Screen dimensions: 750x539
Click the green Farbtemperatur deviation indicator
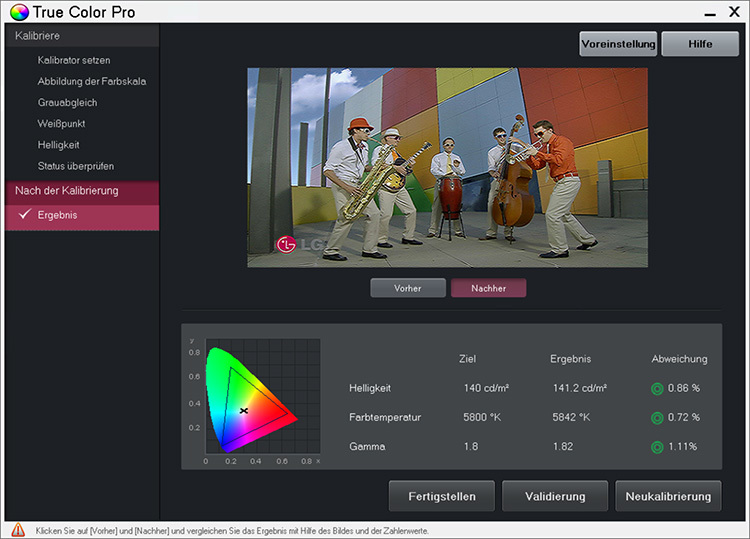tap(657, 417)
